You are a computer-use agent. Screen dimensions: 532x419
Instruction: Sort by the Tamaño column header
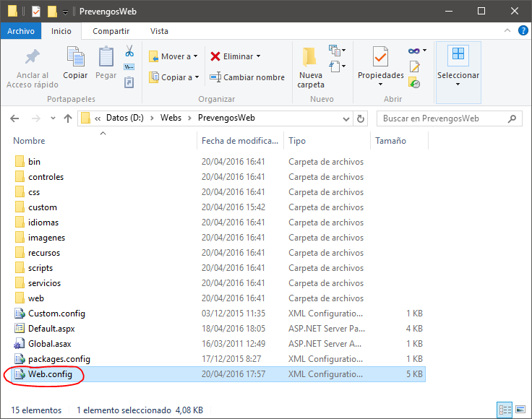(x=390, y=141)
